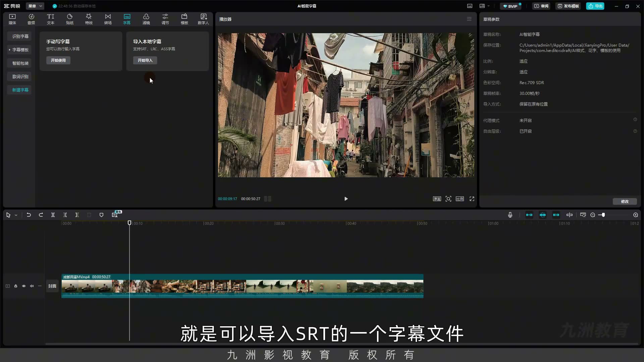The image size is (644, 362).
Task: Enter fullscreen preview mode
Action: (472, 199)
